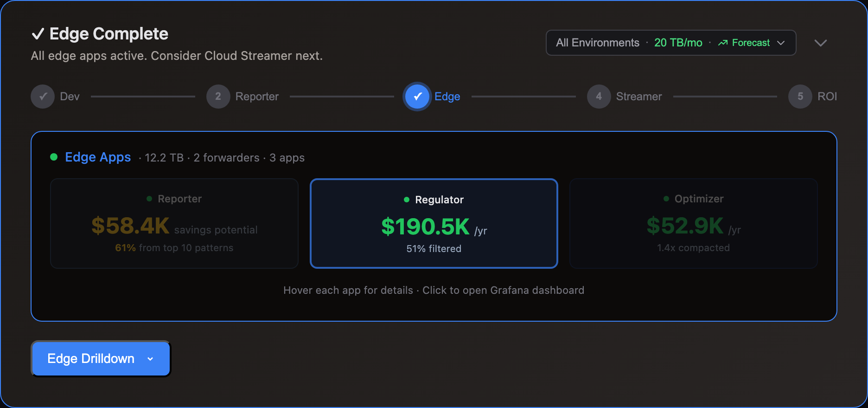
Task: Click the 20 TB/mo volume value
Action: tap(678, 43)
